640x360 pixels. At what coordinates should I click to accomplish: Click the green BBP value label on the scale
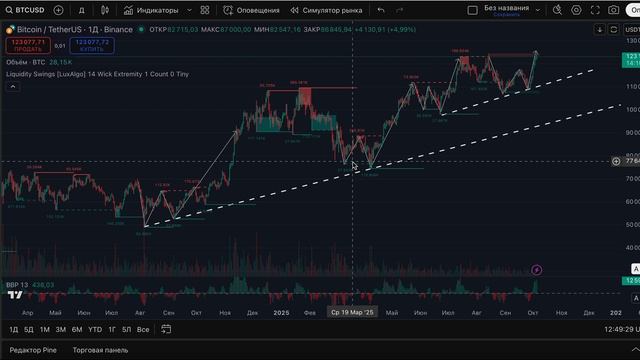pyautogui.click(x=631, y=281)
